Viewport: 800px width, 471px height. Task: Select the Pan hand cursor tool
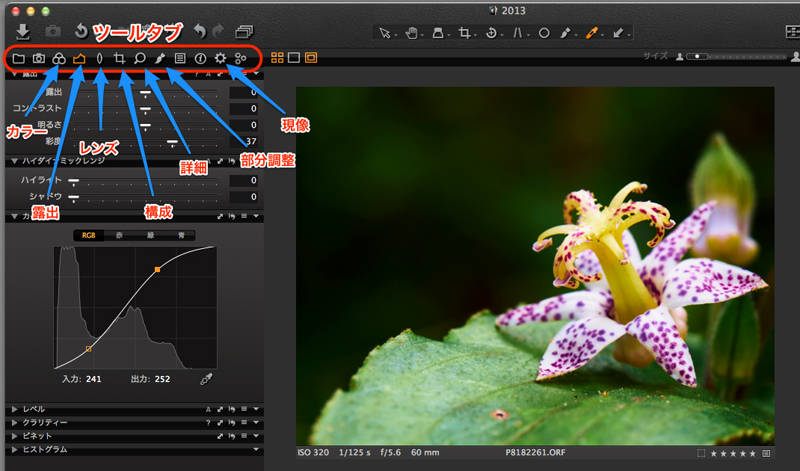pos(413,32)
